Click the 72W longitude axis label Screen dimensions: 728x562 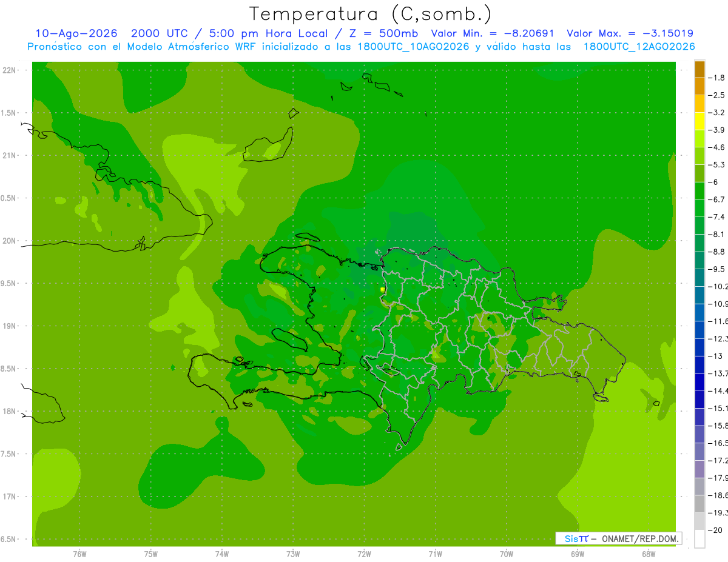[364, 554]
